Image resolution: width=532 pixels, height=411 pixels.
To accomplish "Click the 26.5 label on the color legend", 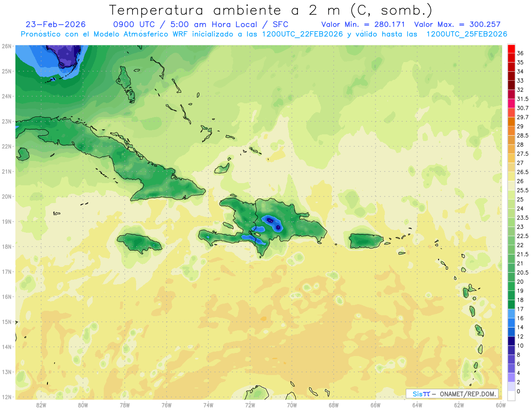I will [522, 172].
